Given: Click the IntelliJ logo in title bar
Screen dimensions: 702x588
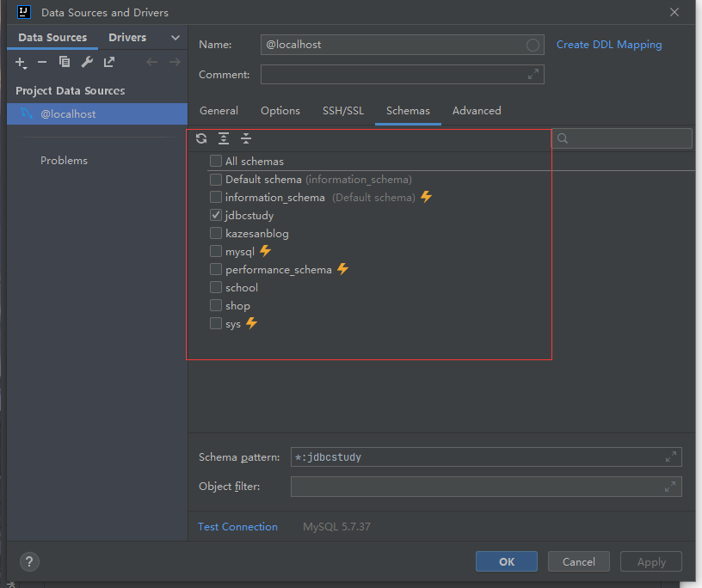Looking at the screenshot, I should point(24,12).
